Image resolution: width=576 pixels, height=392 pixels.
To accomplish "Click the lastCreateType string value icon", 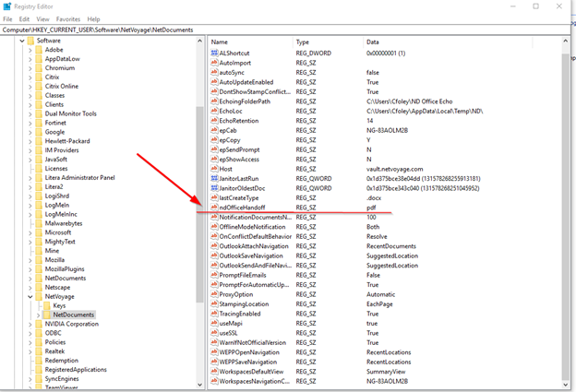I will 214,197.
